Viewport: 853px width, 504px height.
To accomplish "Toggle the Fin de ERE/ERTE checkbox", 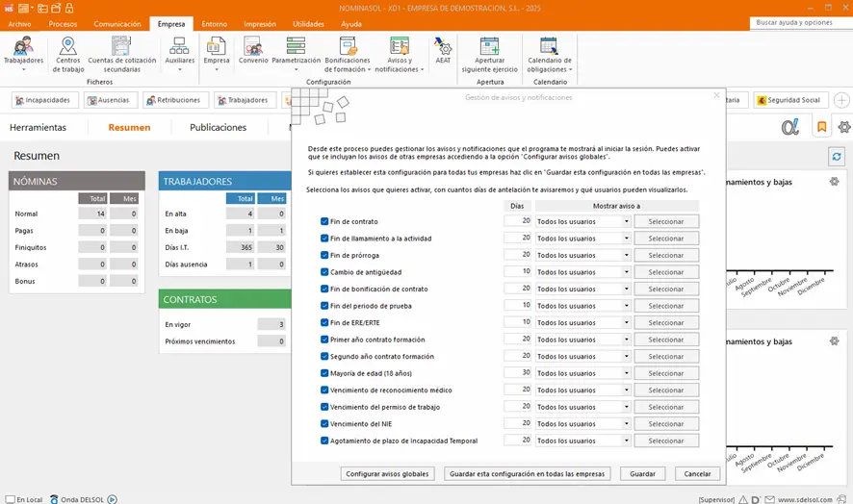I will coord(324,322).
